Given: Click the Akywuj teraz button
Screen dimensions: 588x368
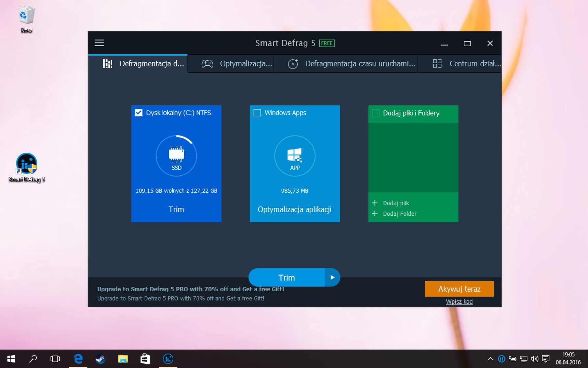Looking at the screenshot, I should 459,289.
